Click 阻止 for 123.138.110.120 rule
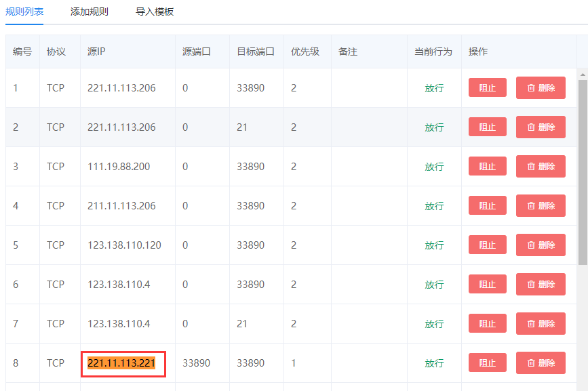588x391 pixels. pos(487,245)
